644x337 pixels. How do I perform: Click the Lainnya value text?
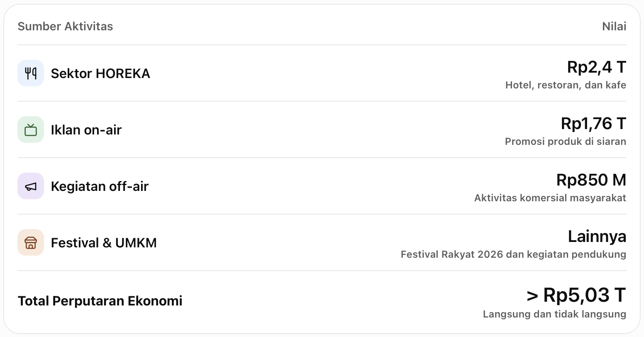pos(597,237)
